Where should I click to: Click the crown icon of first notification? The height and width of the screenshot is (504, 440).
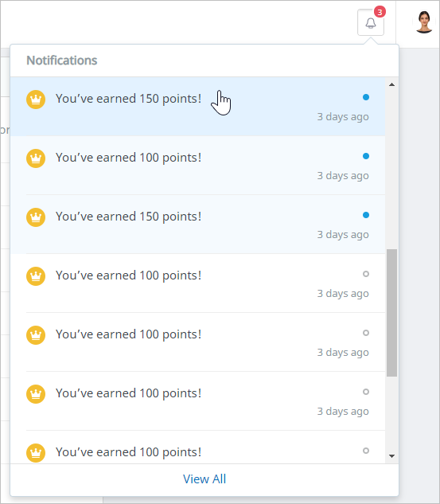[36, 100]
